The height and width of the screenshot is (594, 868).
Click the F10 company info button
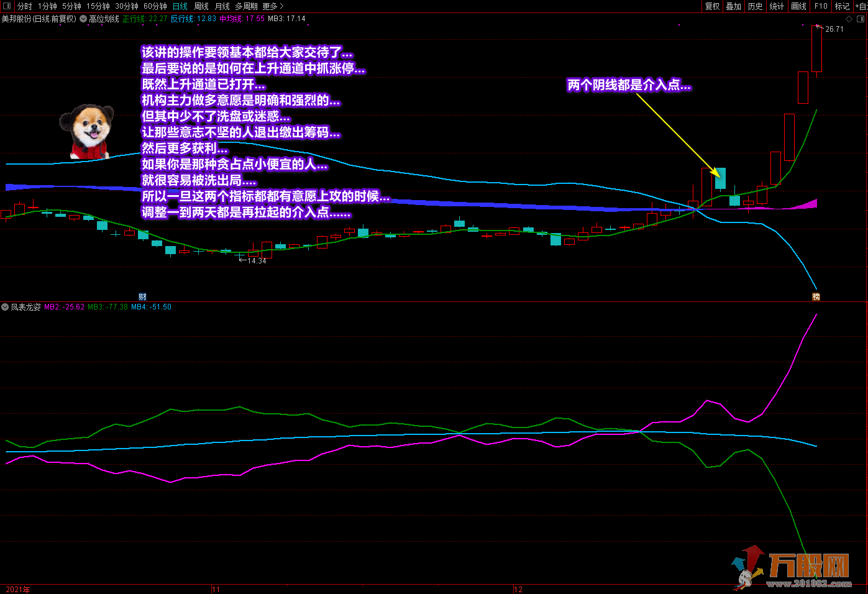point(821,6)
